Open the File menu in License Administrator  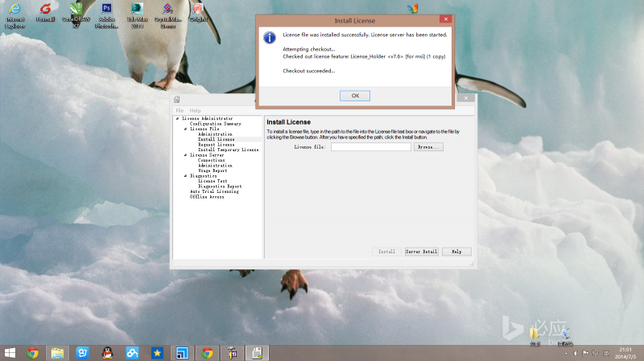click(x=180, y=110)
